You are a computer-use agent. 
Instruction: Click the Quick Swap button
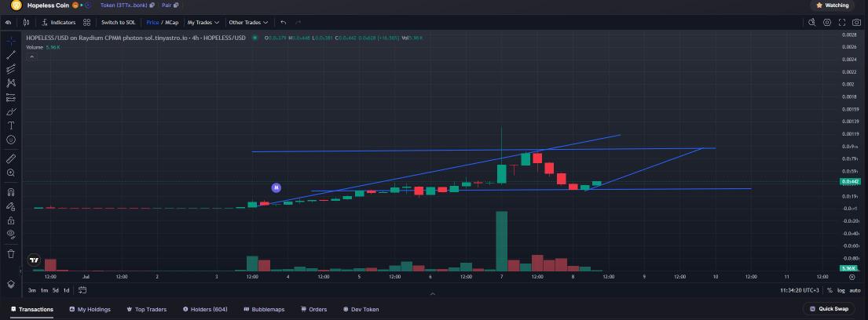(x=829, y=309)
